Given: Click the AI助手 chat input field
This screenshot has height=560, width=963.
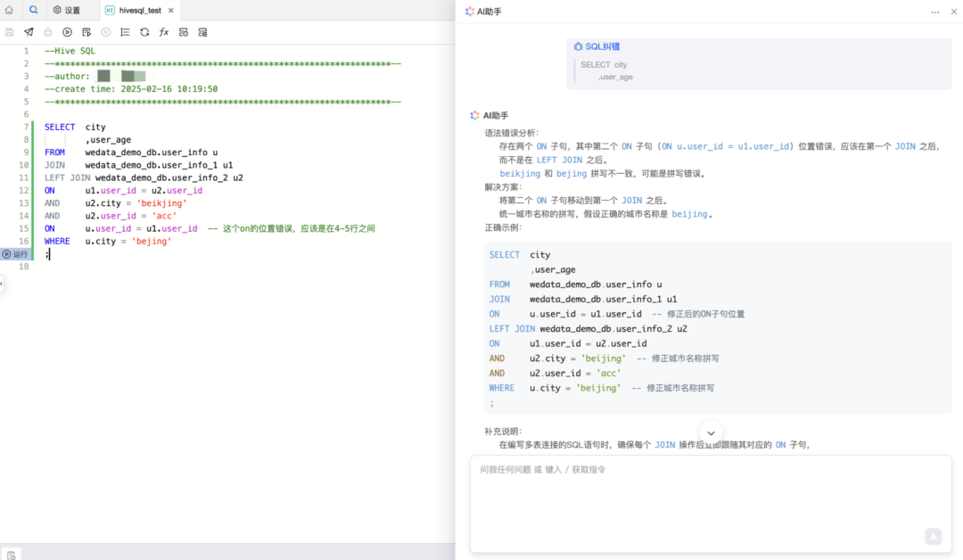Looking at the screenshot, I should tap(711, 504).
